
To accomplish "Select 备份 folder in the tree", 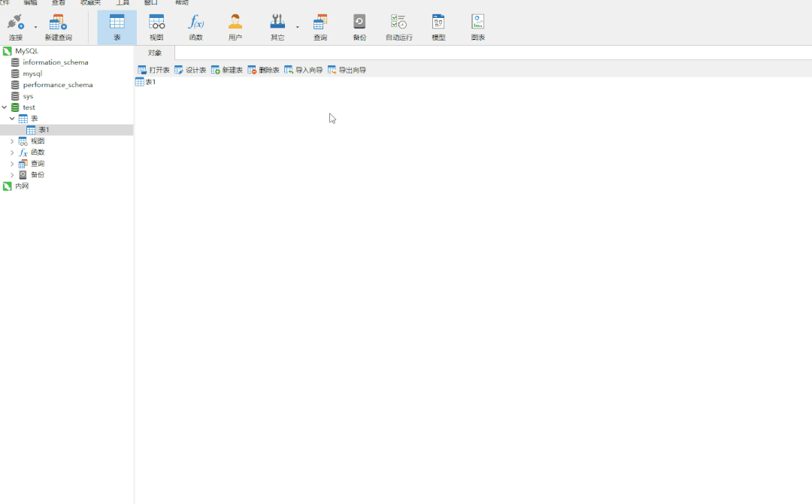I will pyautogui.click(x=38, y=175).
